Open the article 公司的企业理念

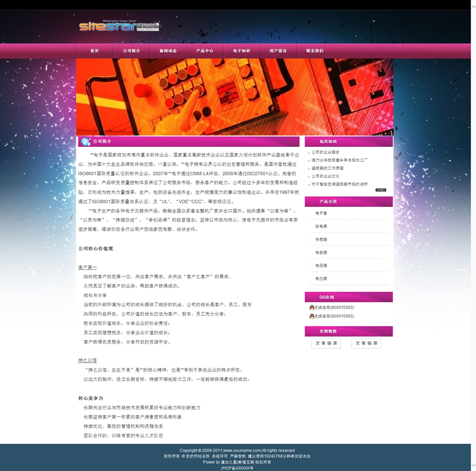pos(325,152)
